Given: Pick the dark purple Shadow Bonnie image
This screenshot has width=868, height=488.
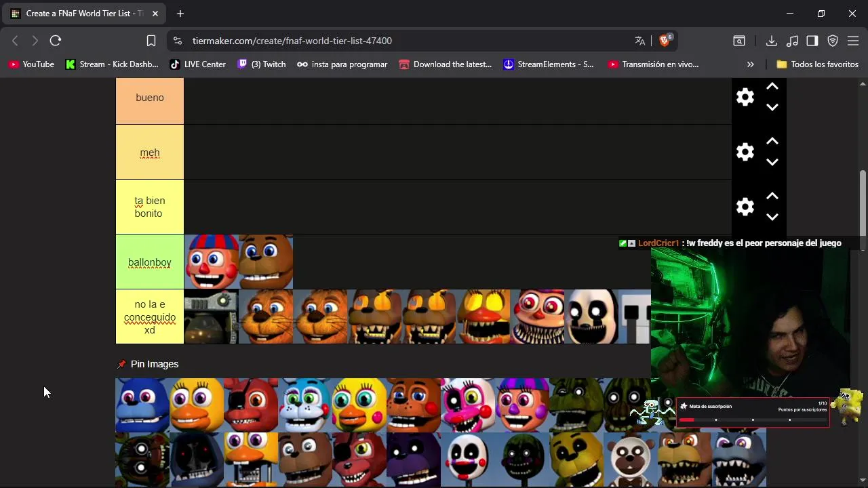Looking at the screenshot, I should 414,460.
